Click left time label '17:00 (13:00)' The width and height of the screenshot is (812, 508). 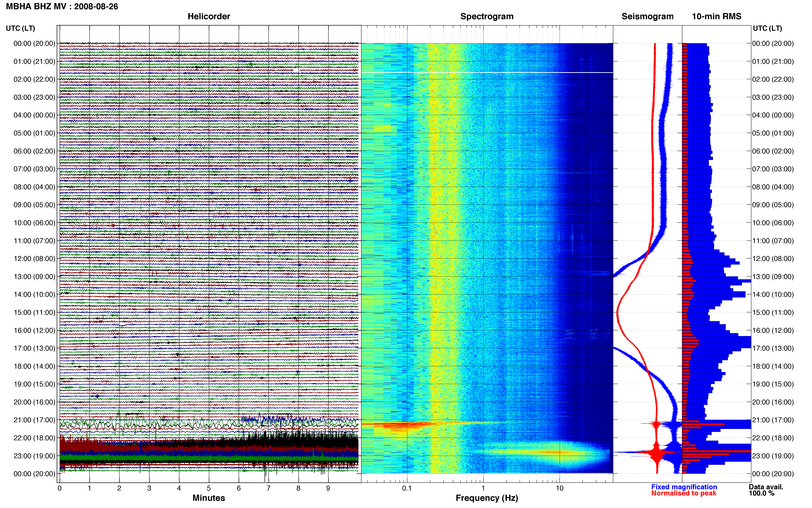coord(34,348)
